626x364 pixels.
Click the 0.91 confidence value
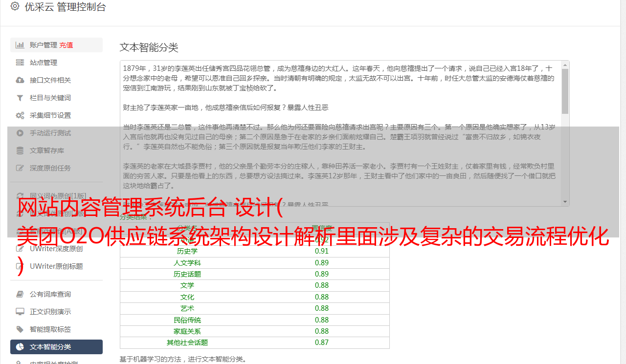pos(322,251)
